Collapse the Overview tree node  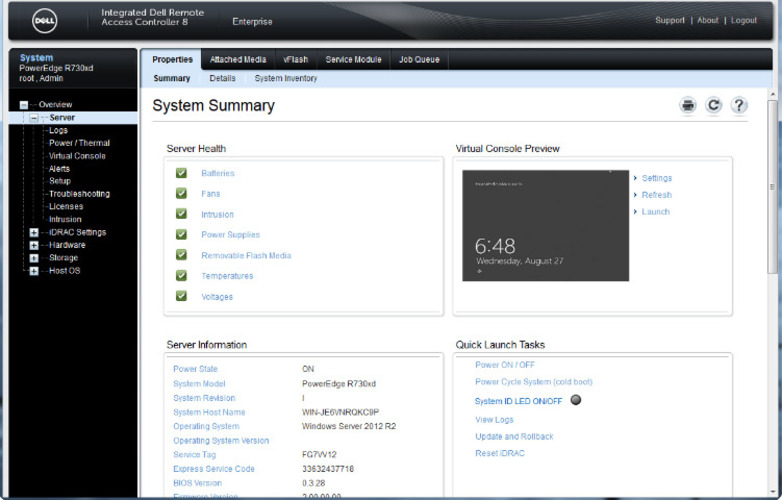point(24,105)
